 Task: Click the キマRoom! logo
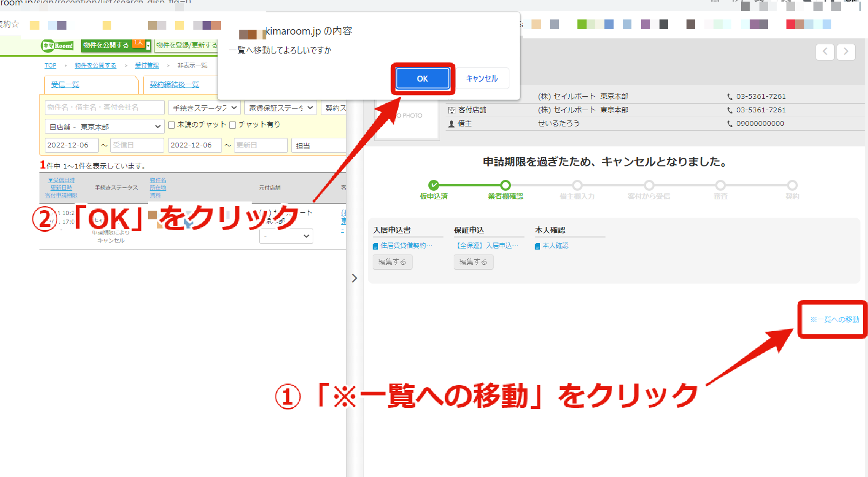pyautogui.click(x=58, y=46)
